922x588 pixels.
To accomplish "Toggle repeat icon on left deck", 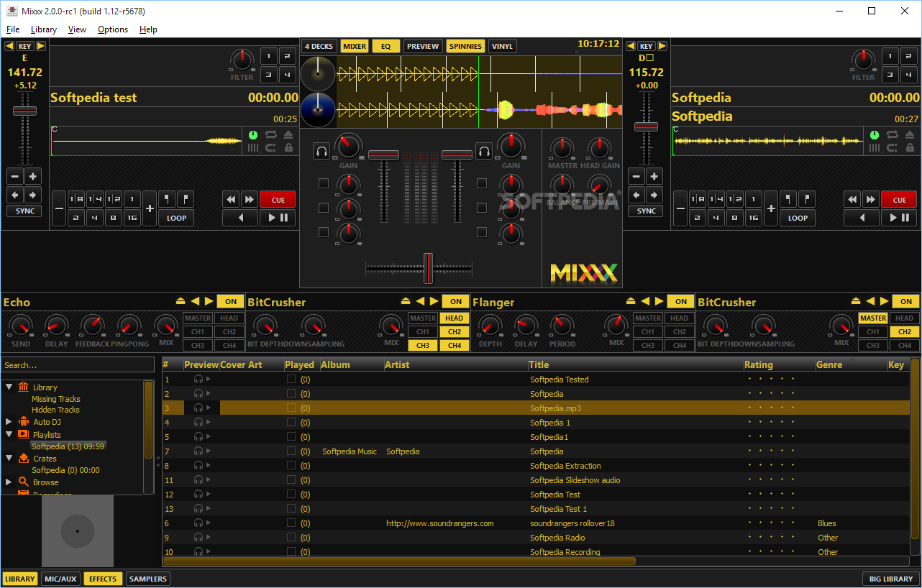I will coord(270,134).
